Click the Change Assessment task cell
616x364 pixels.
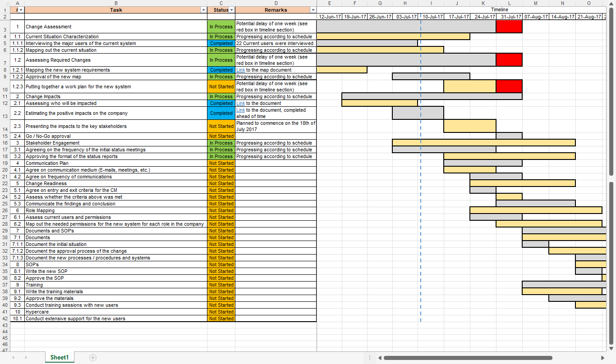pos(116,27)
